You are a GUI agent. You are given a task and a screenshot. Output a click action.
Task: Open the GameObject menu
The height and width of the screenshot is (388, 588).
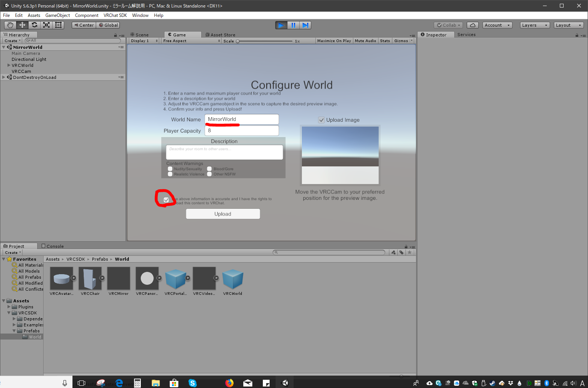57,15
